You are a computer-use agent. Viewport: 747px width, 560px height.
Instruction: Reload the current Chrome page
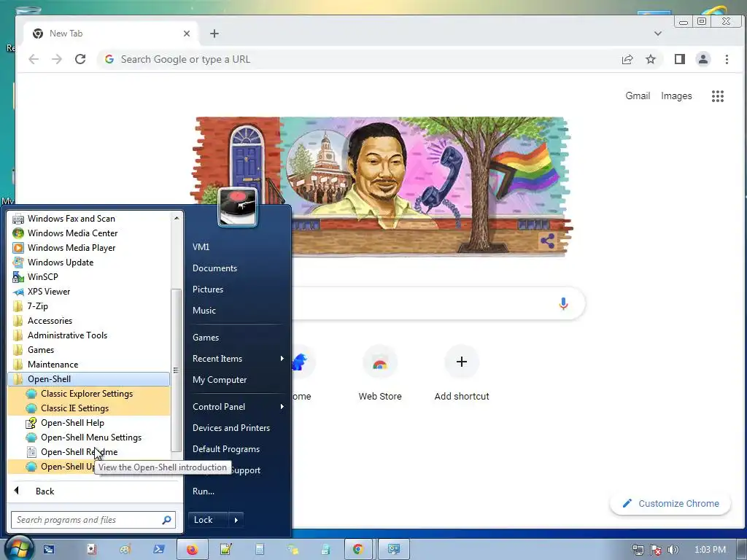point(80,59)
